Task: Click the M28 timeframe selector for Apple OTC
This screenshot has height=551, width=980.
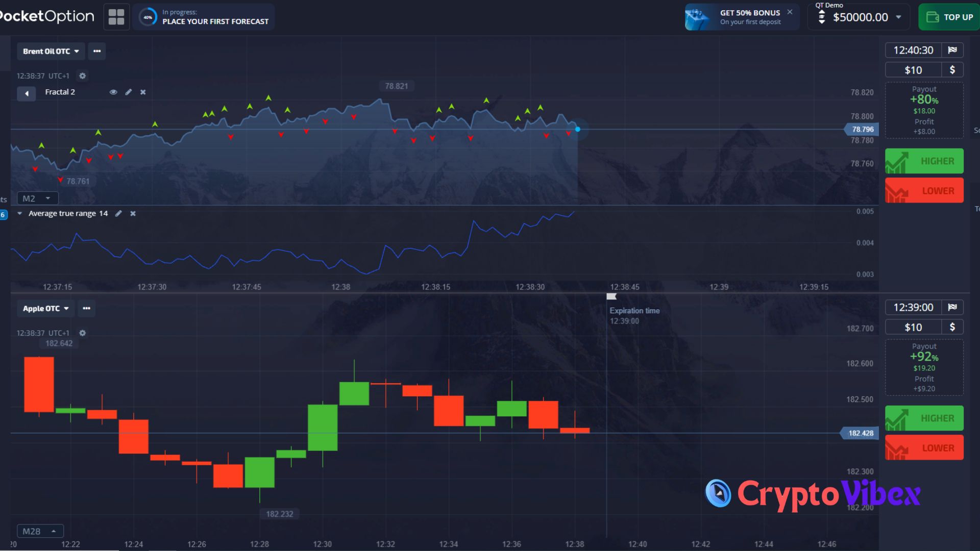Action: [37, 531]
